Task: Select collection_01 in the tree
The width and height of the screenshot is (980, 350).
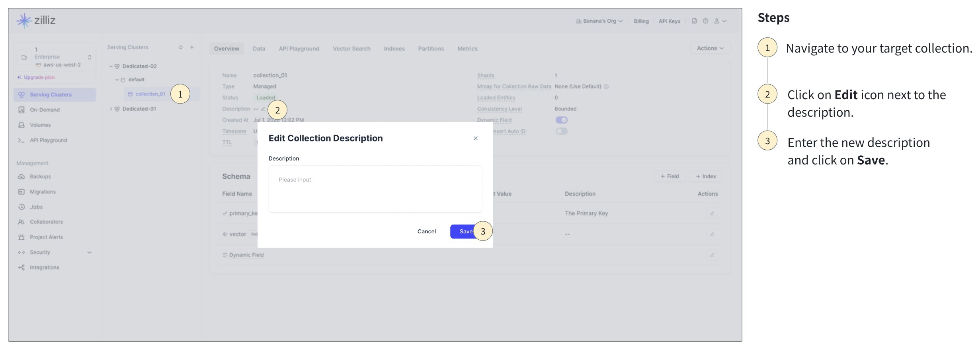Action: [x=150, y=94]
